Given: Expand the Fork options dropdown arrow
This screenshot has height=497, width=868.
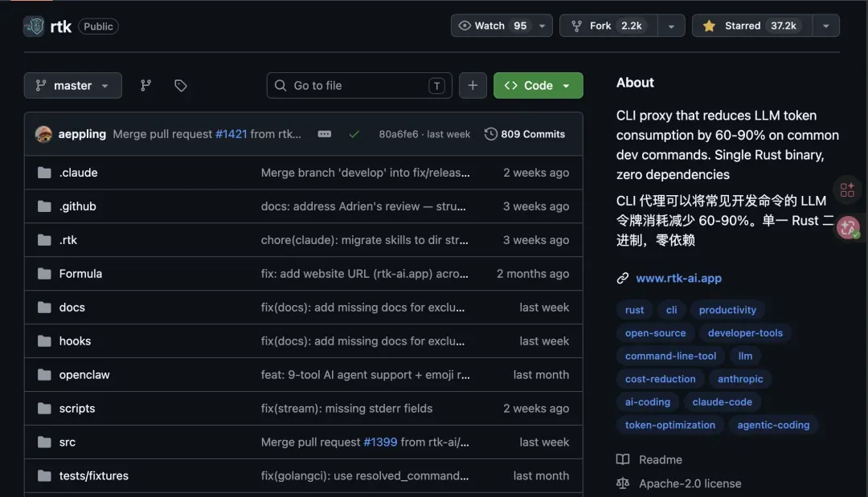Looking at the screenshot, I should [x=671, y=26].
